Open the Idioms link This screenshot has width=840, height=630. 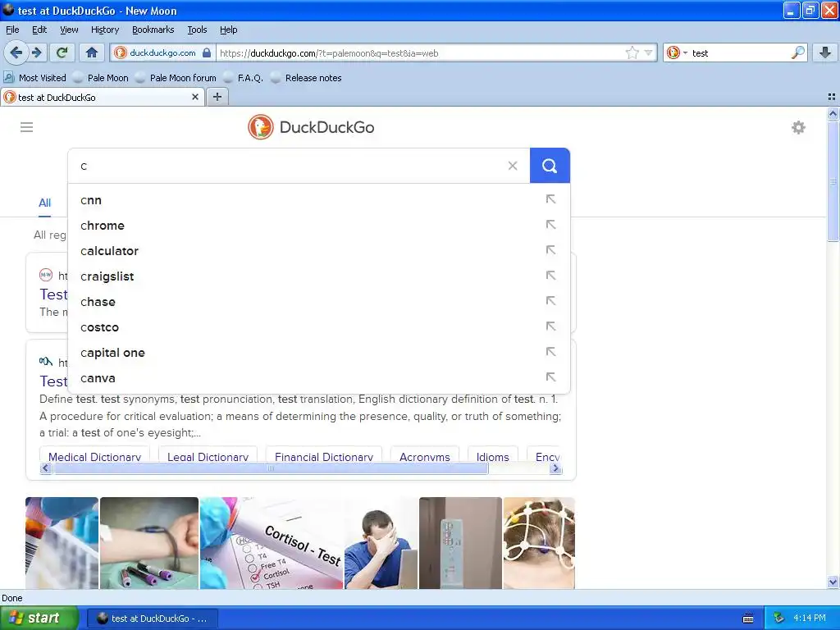(492, 456)
